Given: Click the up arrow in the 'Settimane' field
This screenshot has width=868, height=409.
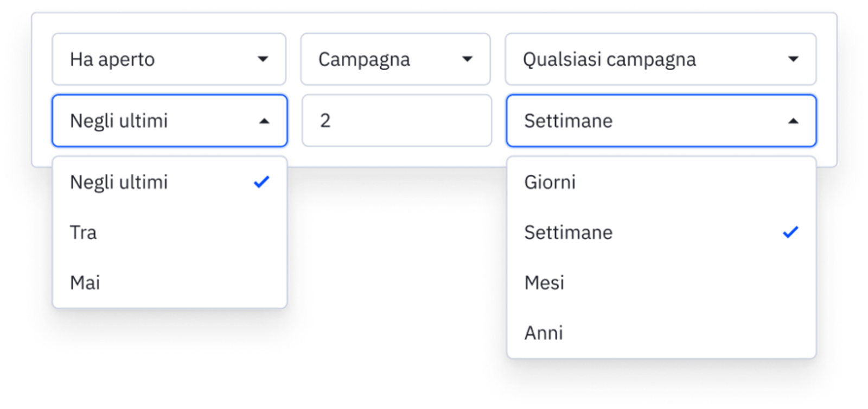Looking at the screenshot, I should (793, 121).
